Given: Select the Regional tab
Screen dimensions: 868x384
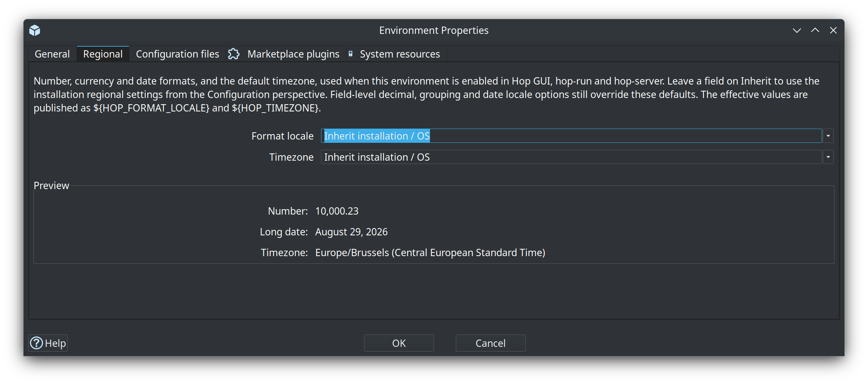Looking at the screenshot, I should [x=103, y=54].
